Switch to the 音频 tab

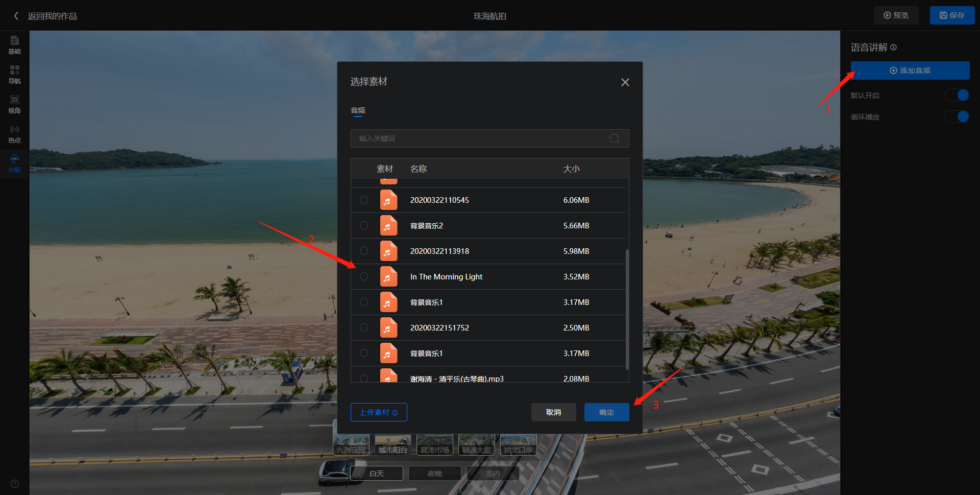coord(358,110)
